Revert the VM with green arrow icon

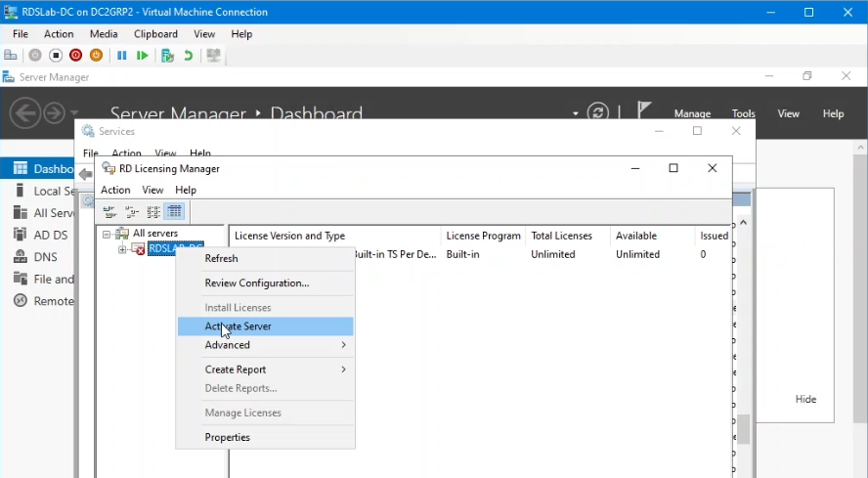pyautogui.click(x=188, y=56)
